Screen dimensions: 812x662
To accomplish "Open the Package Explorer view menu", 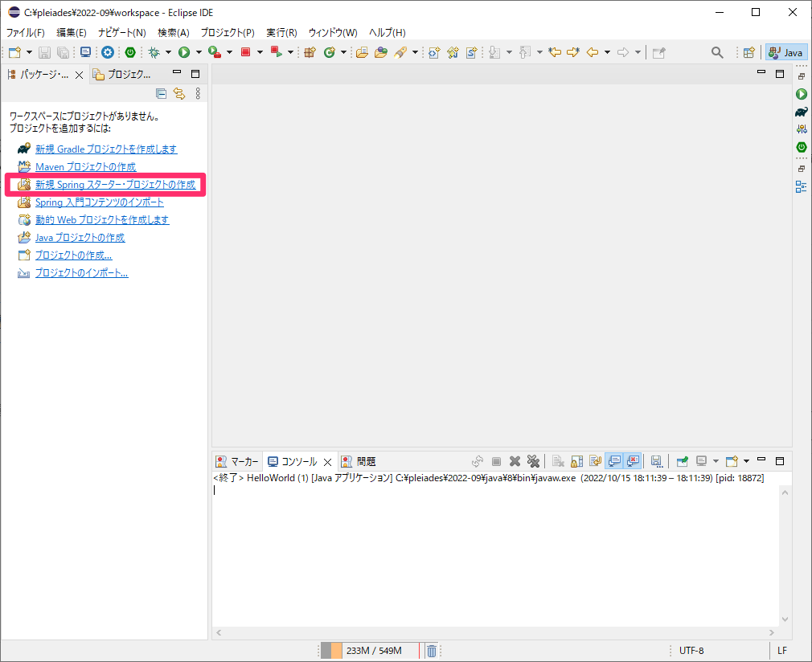I will (198, 94).
